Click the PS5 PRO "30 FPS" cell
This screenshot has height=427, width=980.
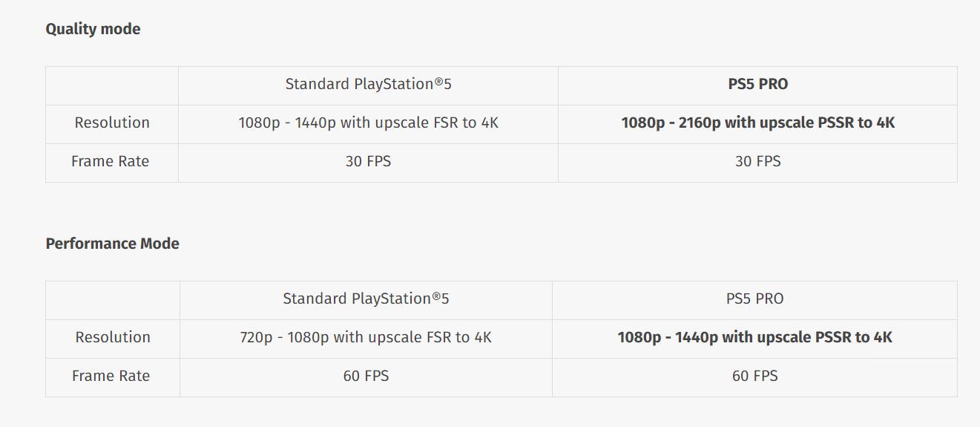pos(757,161)
